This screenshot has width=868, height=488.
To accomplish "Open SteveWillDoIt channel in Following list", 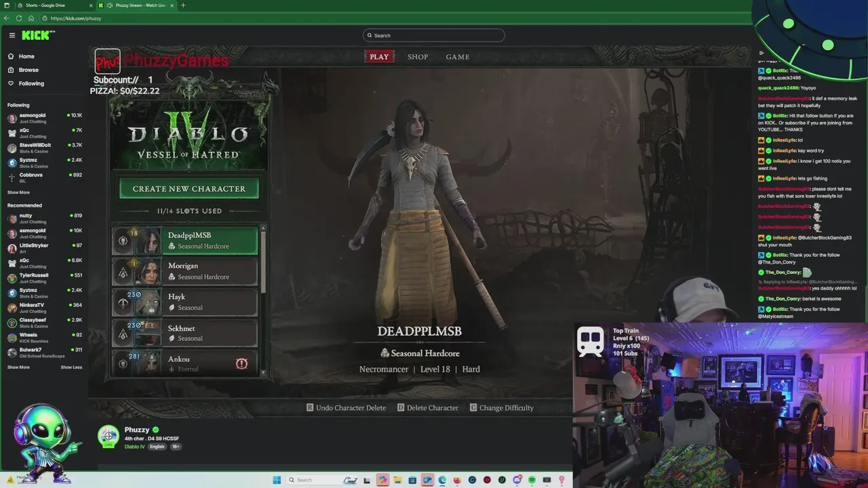I will tap(44, 148).
